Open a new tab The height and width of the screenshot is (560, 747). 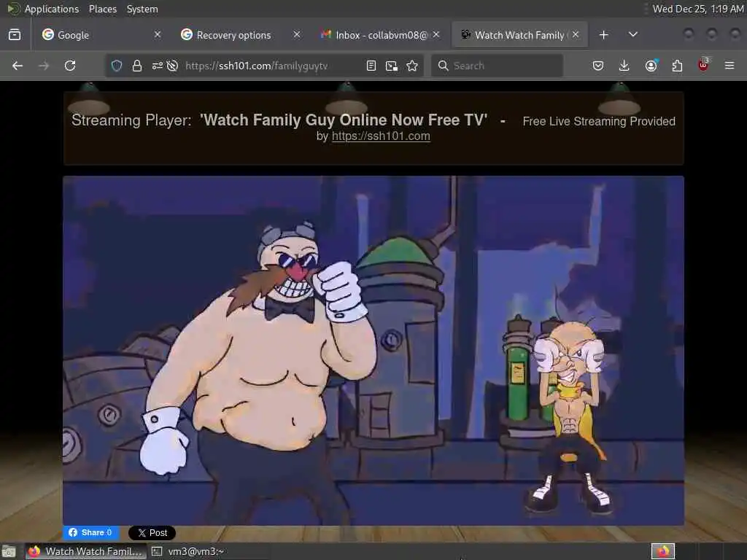pyautogui.click(x=603, y=35)
